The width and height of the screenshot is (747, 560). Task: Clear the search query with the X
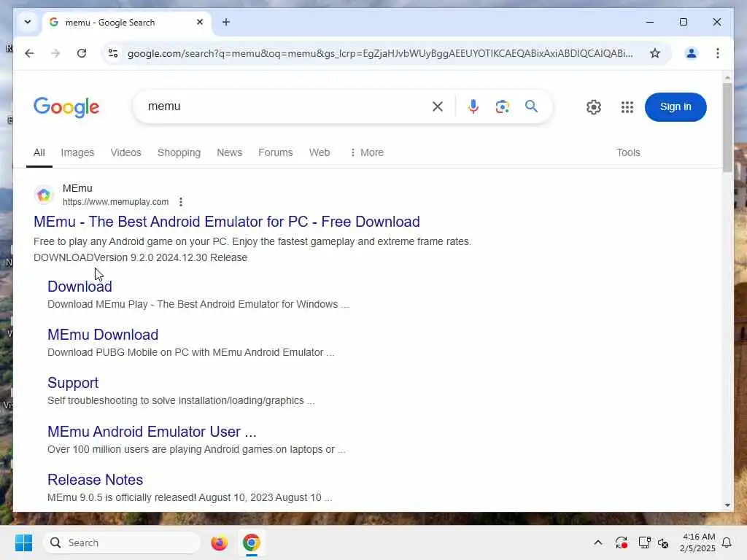(x=438, y=106)
